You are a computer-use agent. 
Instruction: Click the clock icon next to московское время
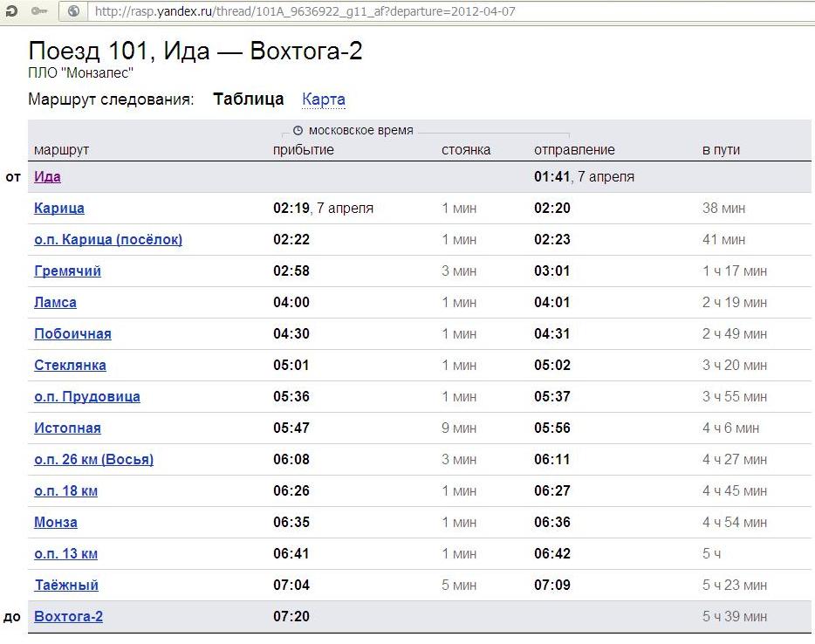click(x=298, y=131)
